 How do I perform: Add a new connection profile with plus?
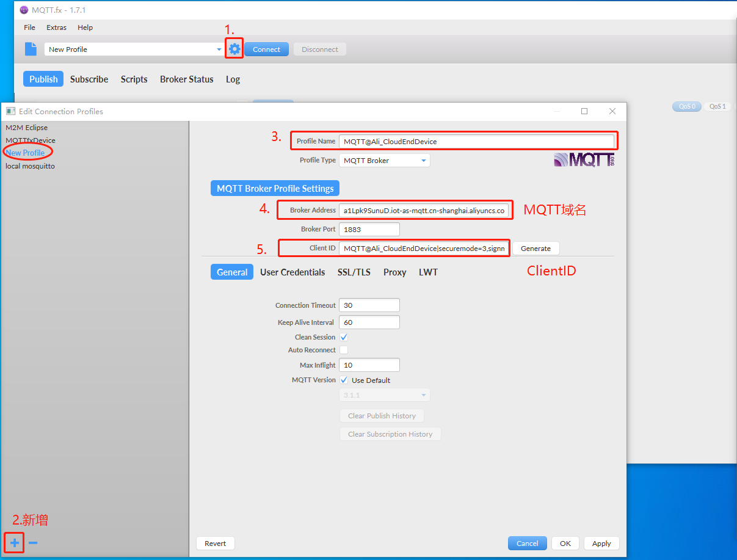[x=15, y=542]
